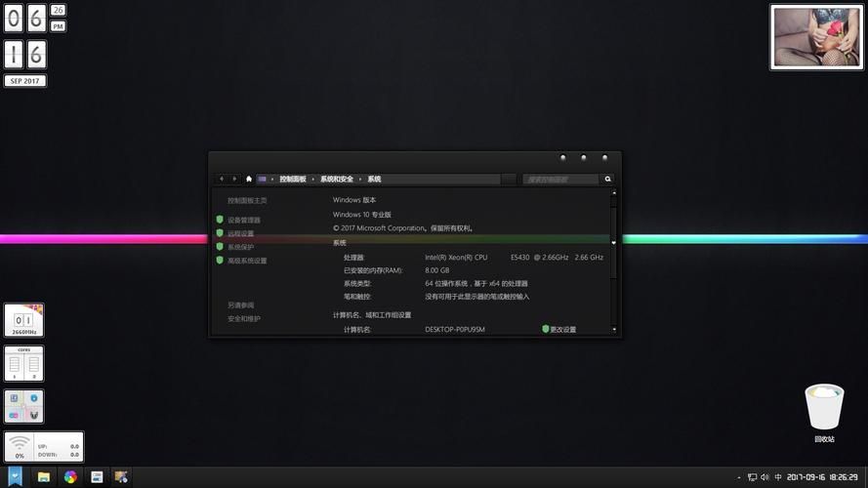Expand breadcrumb arrow before 控制面板
Screen dimensions: 868x488
(x=272, y=180)
